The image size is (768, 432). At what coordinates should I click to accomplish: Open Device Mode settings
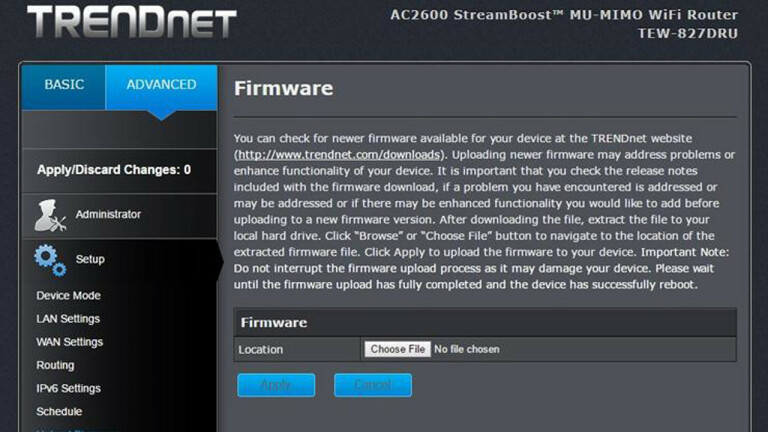[68, 296]
